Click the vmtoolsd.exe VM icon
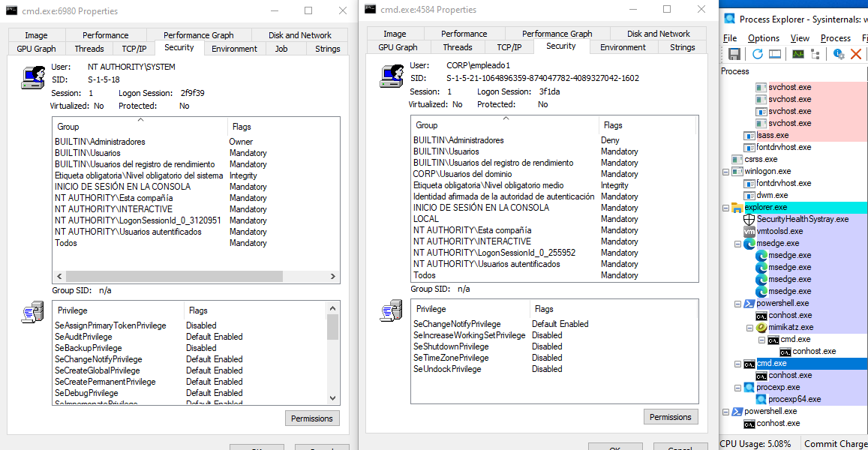Image resolution: width=868 pixels, height=450 pixels. [749, 231]
